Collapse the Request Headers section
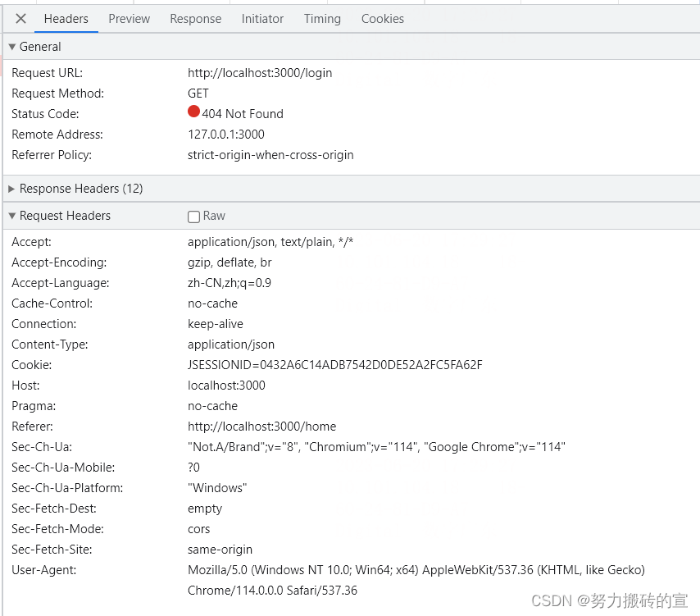This screenshot has height=616, width=700. click(x=12, y=216)
